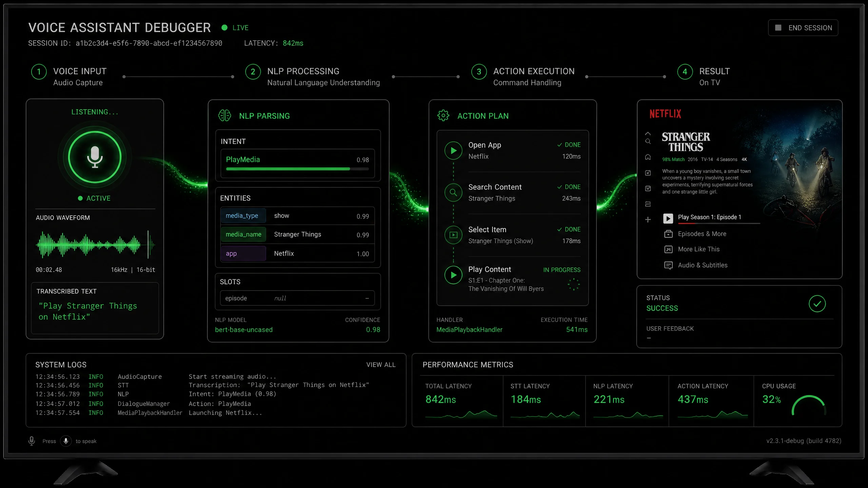Click the Netflix logo
Viewport: 868px width, 488px height.
[x=665, y=114]
